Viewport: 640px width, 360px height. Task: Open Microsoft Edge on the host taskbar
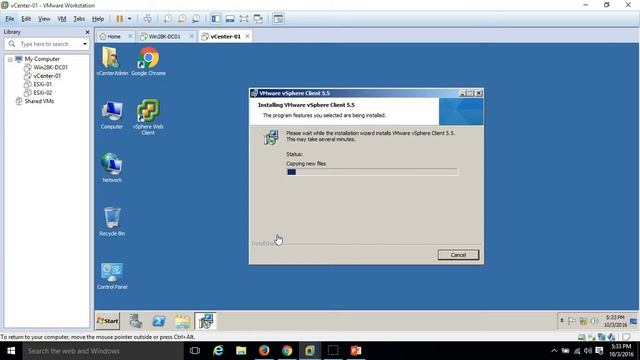[x=218, y=351]
